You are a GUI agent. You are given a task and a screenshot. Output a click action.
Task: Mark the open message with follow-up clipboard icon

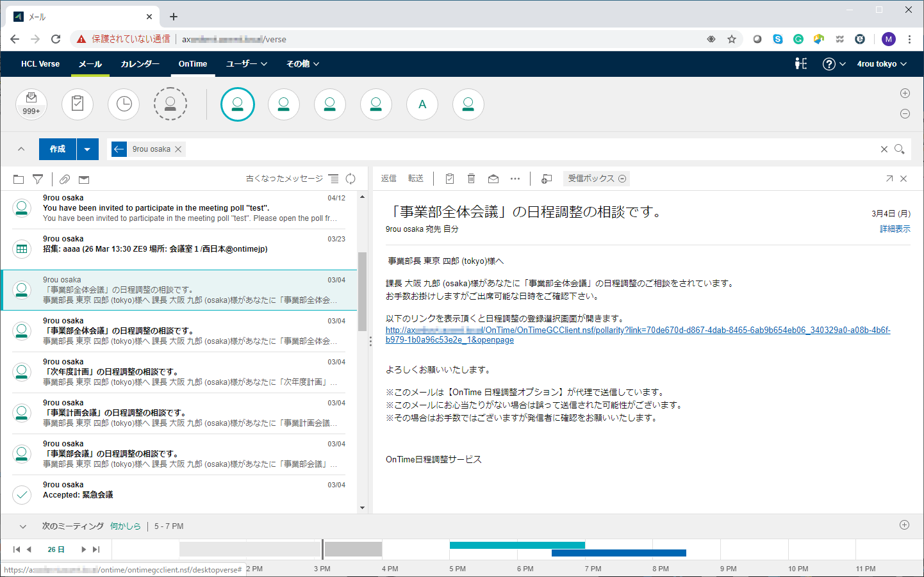click(449, 179)
